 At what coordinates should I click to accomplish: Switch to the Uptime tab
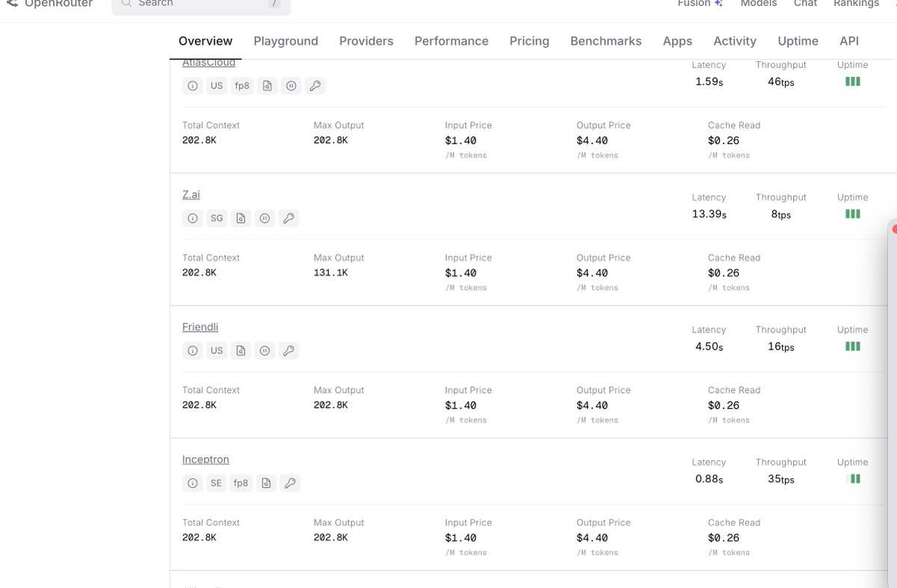pos(798,41)
